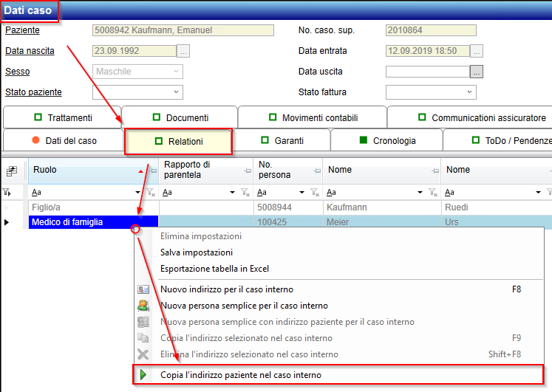Select the Relazioni tab
Screen dimensions: 552x392
point(179,141)
